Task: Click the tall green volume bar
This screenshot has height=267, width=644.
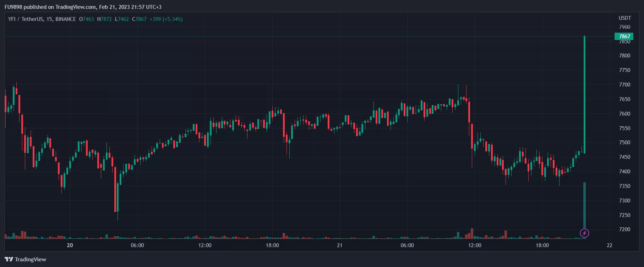Action: point(584,205)
